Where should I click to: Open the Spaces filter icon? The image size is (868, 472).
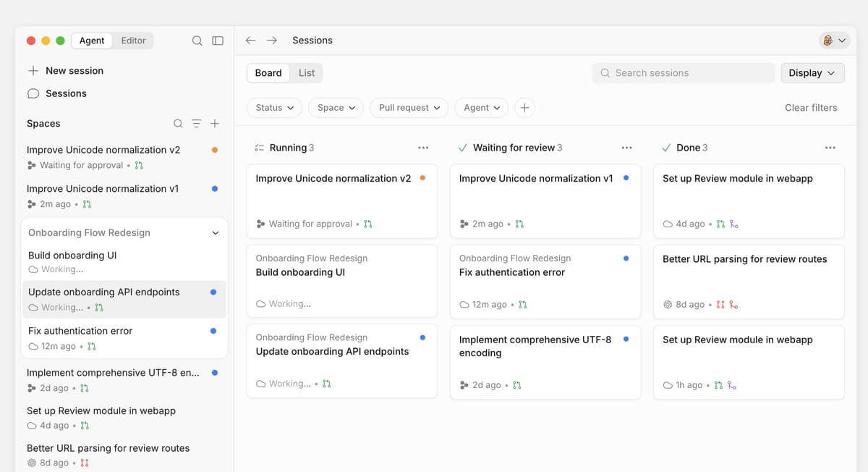click(196, 124)
